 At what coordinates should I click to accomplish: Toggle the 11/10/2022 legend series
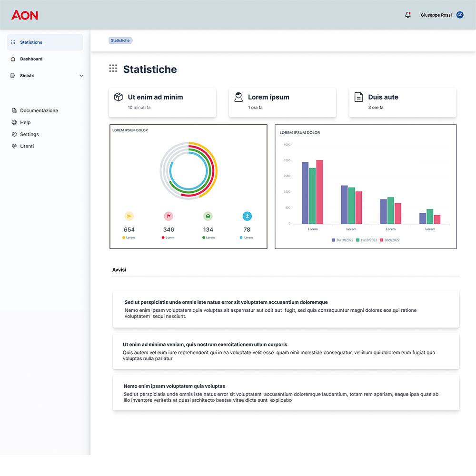point(367,240)
